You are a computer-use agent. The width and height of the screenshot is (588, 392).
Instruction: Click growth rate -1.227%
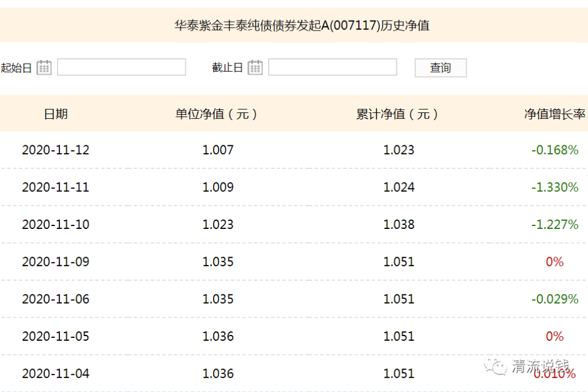[x=554, y=224]
